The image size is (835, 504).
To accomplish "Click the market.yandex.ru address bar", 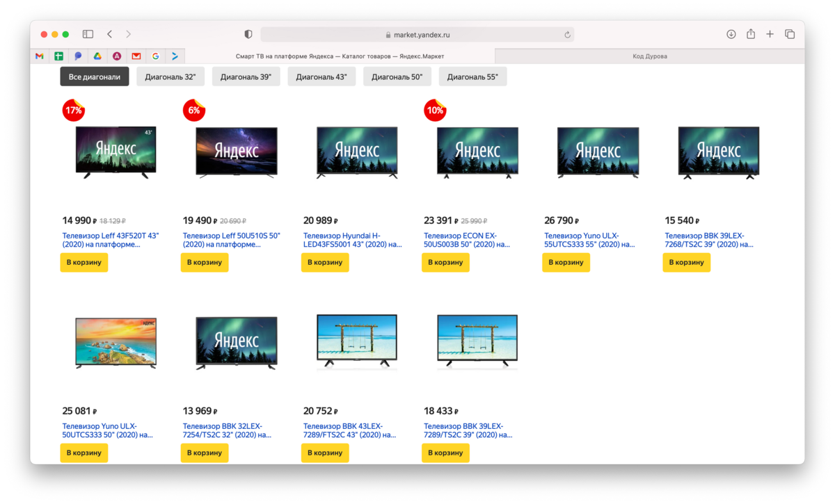I will coord(417,35).
